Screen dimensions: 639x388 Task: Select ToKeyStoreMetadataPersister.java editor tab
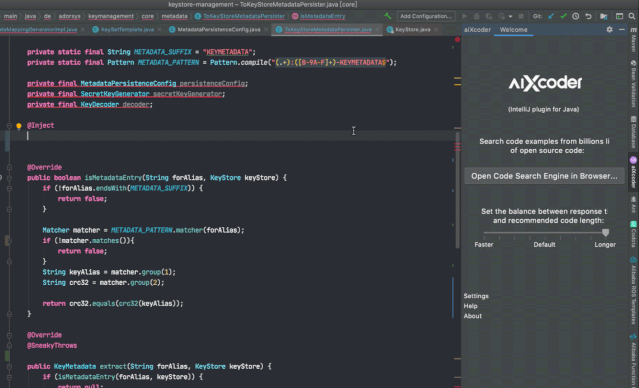pyautogui.click(x=328, y=30)
